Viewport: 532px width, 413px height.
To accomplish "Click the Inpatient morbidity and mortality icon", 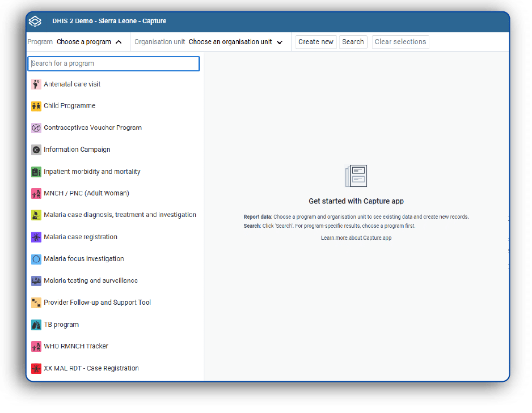I will 36,172.
